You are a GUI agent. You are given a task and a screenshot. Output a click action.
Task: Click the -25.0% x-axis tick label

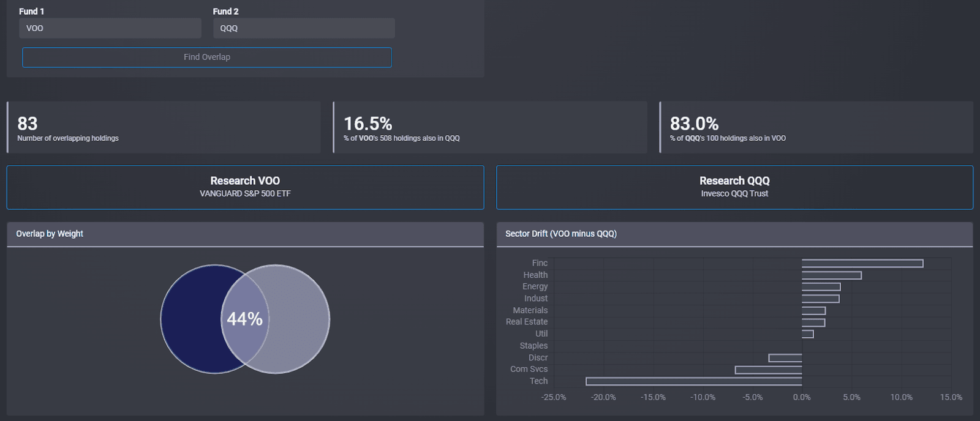tap(554, 397)
